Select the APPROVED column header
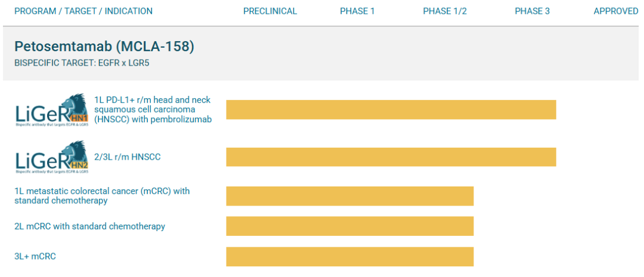This screenshot has height=277, width=644. coord(616,11)
